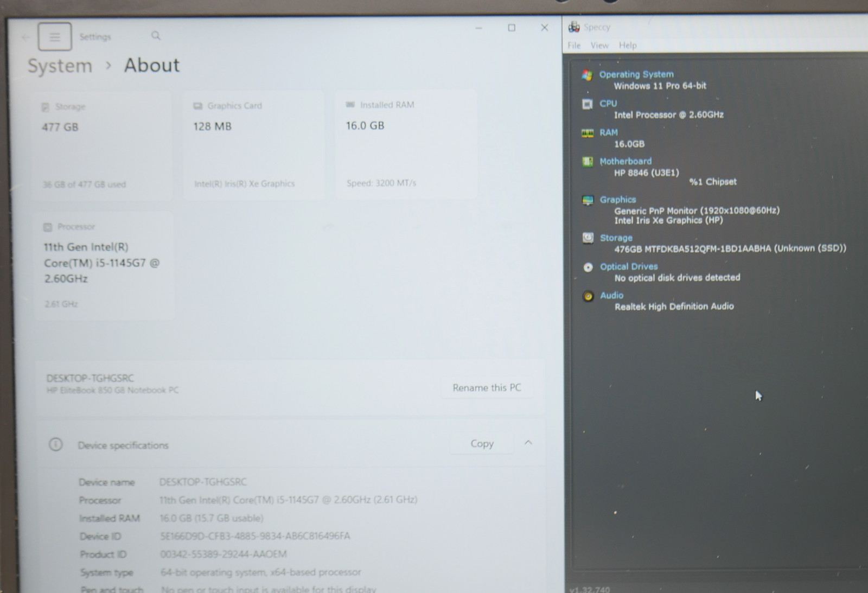The height and width of the screenshot is (593, 868).
Task: Copy the device specifications
Action: pos(482,443)
